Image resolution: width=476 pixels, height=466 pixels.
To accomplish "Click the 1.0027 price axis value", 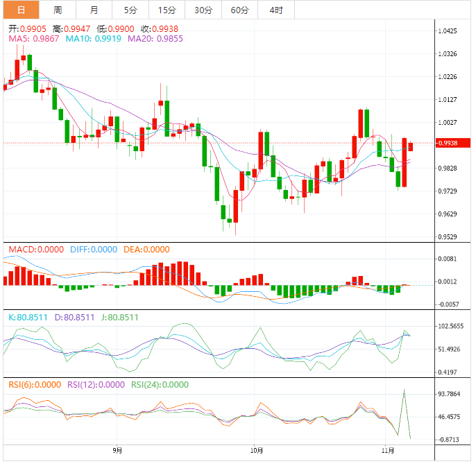I will click(x=447, y=123).
